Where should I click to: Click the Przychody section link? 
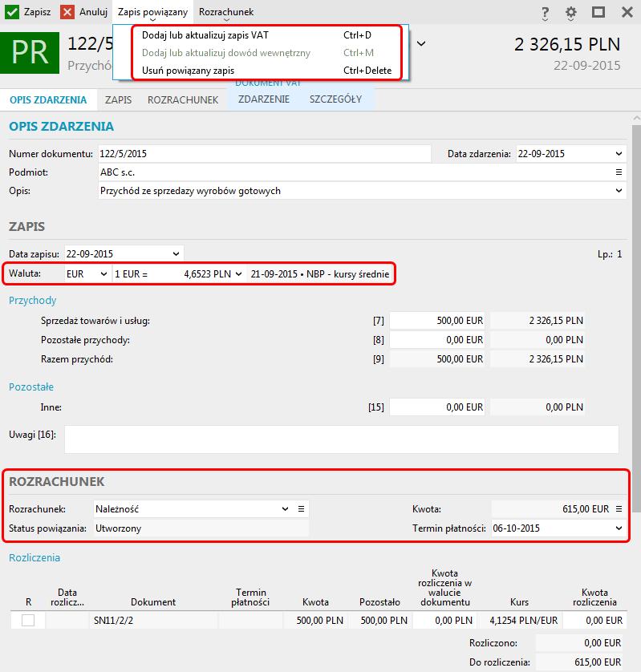coord(33,301)
